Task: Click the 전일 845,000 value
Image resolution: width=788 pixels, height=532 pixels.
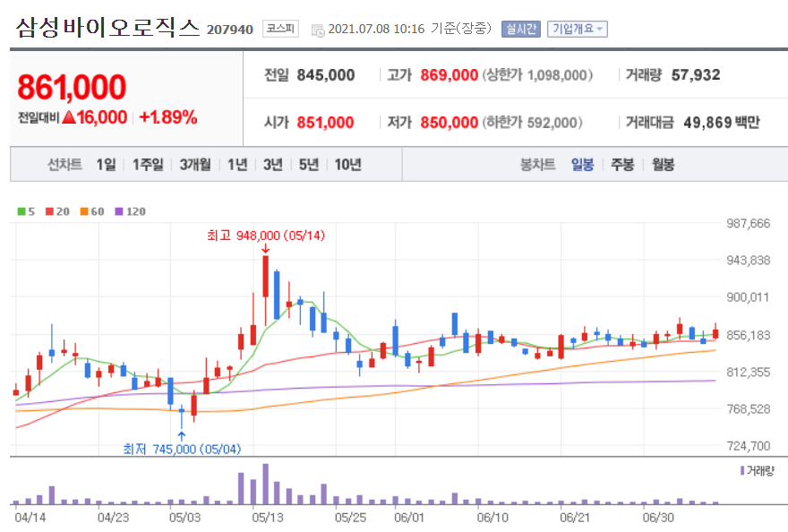Action: tap(326, 75)
